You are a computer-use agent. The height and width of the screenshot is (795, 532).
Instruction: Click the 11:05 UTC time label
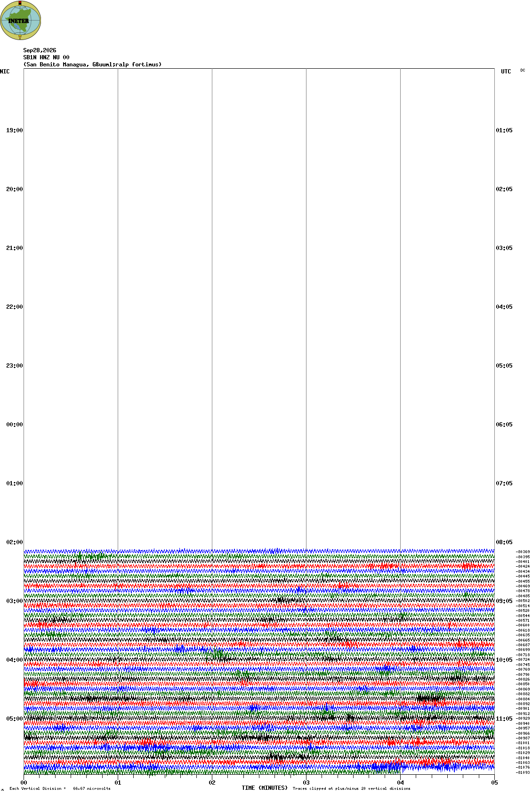tap(504, 719)
